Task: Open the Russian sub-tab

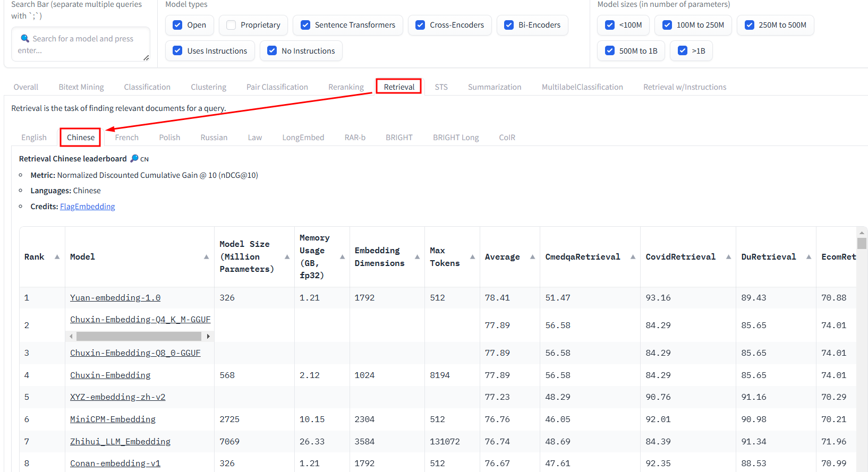Action: tap(214, 138)
